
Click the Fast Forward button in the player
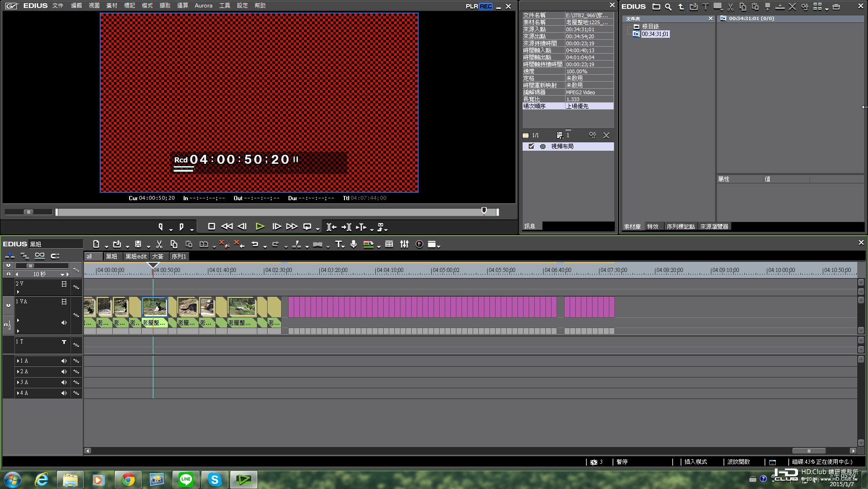[x=292, y=226]
